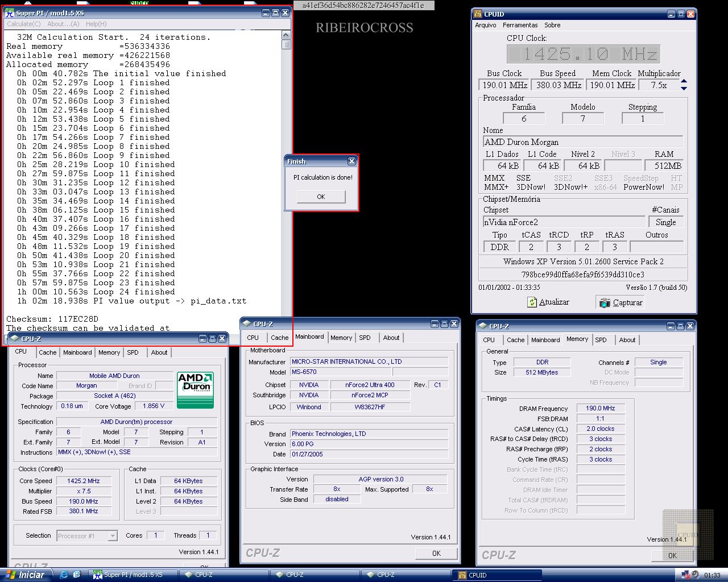This screenshot has width=728, height=582.
Task: Click the system tray network icon
Action: 685,575
